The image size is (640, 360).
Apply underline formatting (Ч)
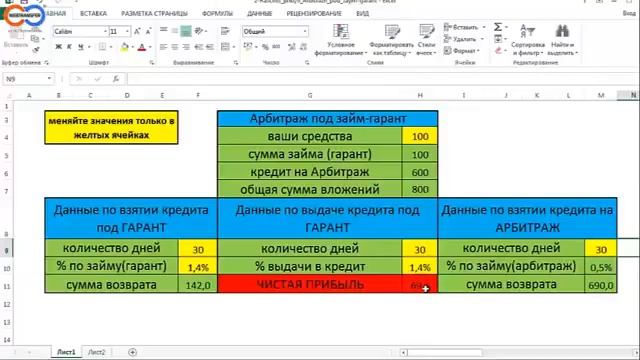coord(80,47)
